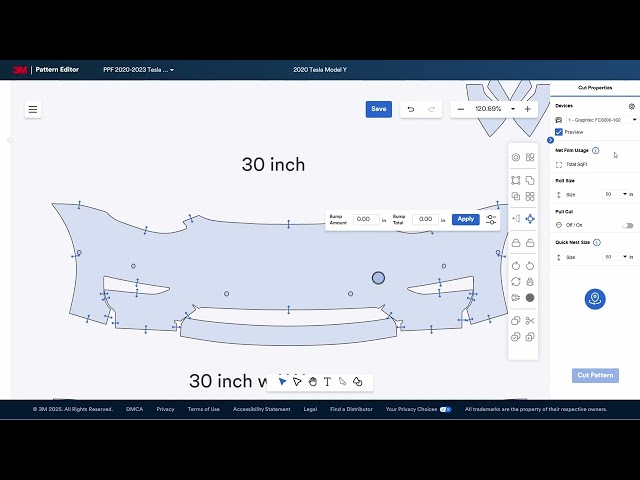The width and height of the screenshot is (640, 480).
Task: Collapse the Cut Properties panel arrow
Action: click(550, 140)
